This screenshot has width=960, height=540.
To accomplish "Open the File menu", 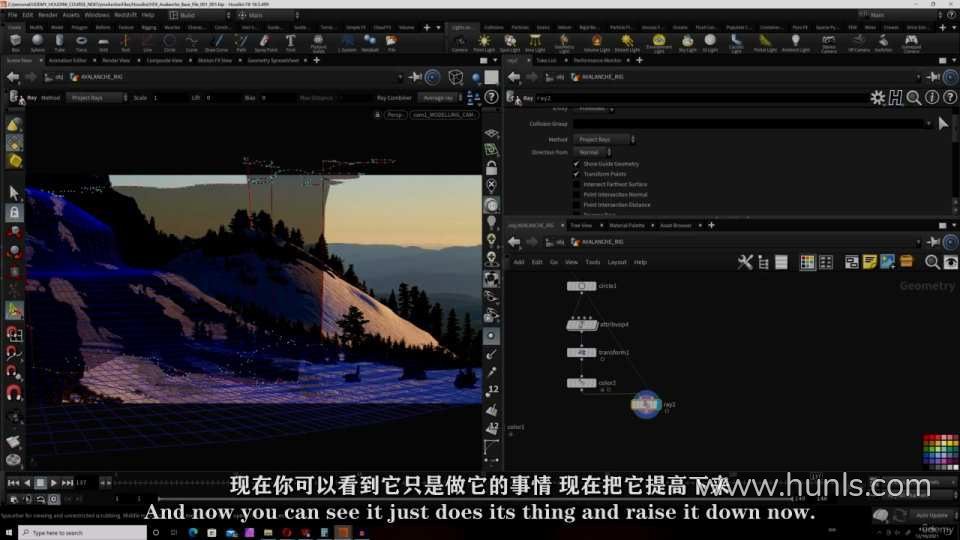I will point(12,15).
